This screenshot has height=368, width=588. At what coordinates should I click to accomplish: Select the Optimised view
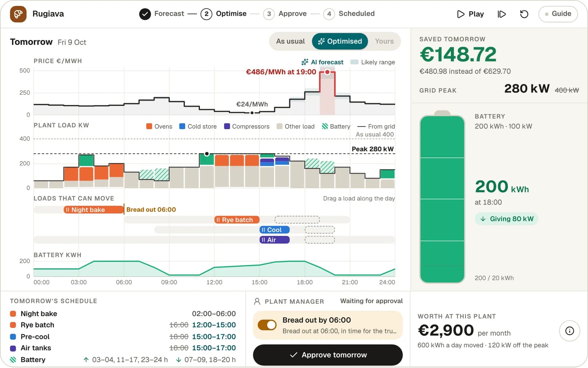[340, 41]
